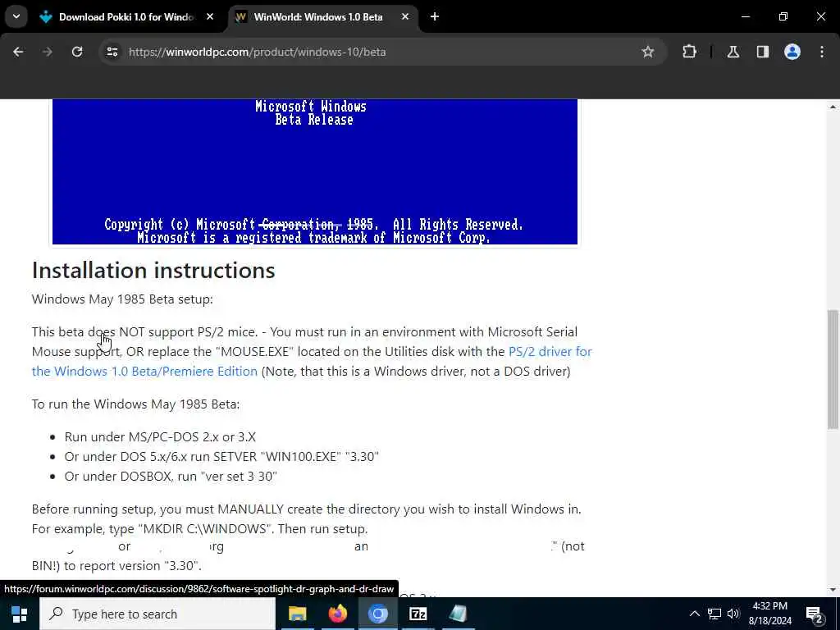The image size is (840, 630).
Task: Launch Firefox from taskbar
Action: 337,614
